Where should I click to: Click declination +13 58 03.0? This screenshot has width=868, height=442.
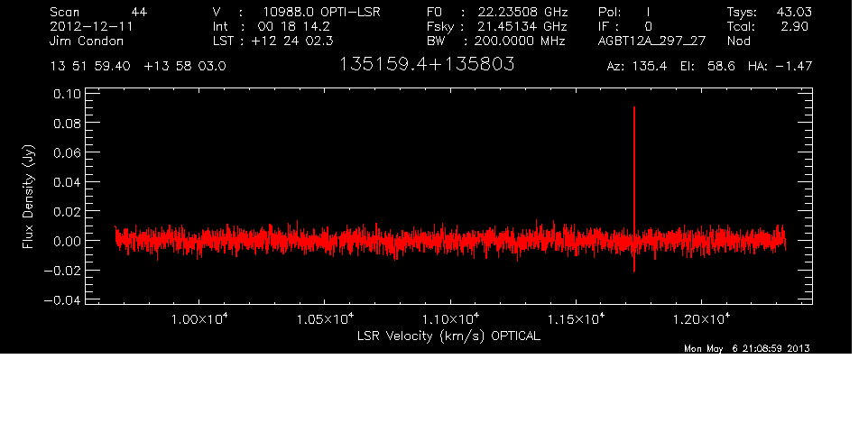click(x=185, y=67)
